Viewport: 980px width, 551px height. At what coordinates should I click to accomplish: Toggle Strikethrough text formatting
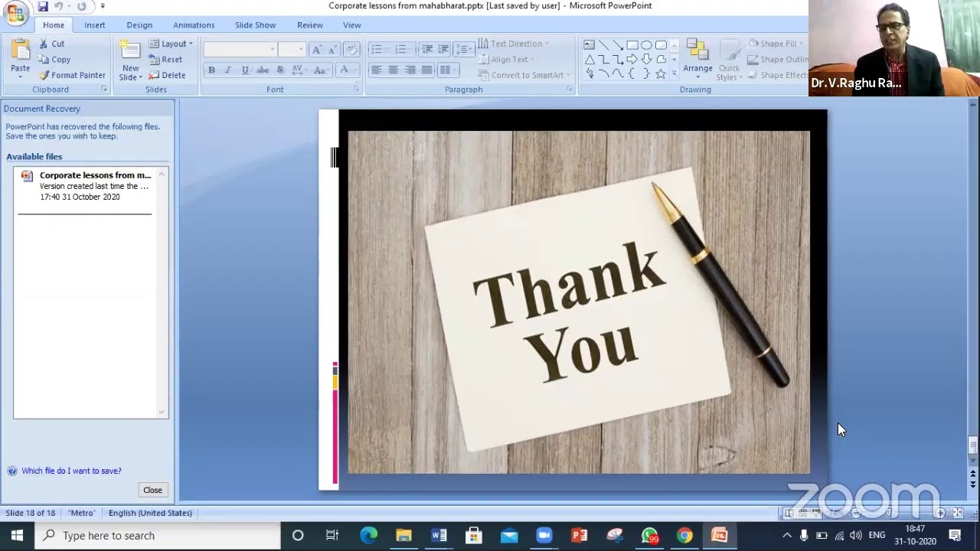(263, 70)
